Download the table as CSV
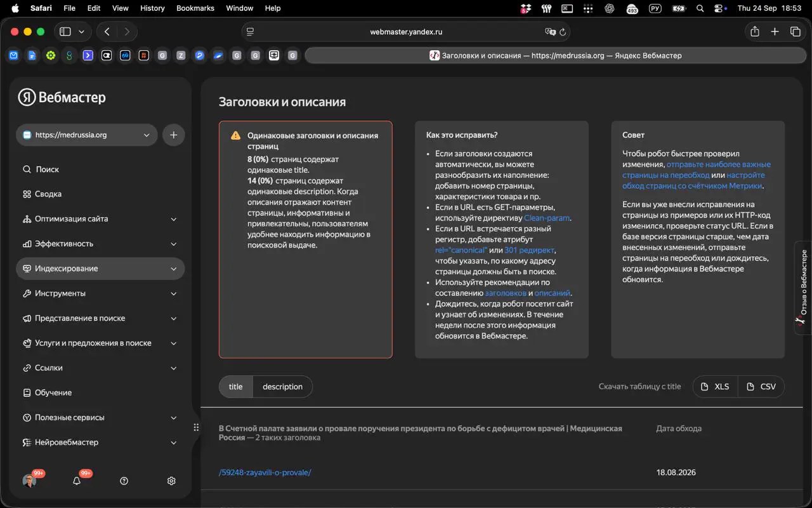The height and width of the screenshot is (508, 812). click(x=761, y=387)
